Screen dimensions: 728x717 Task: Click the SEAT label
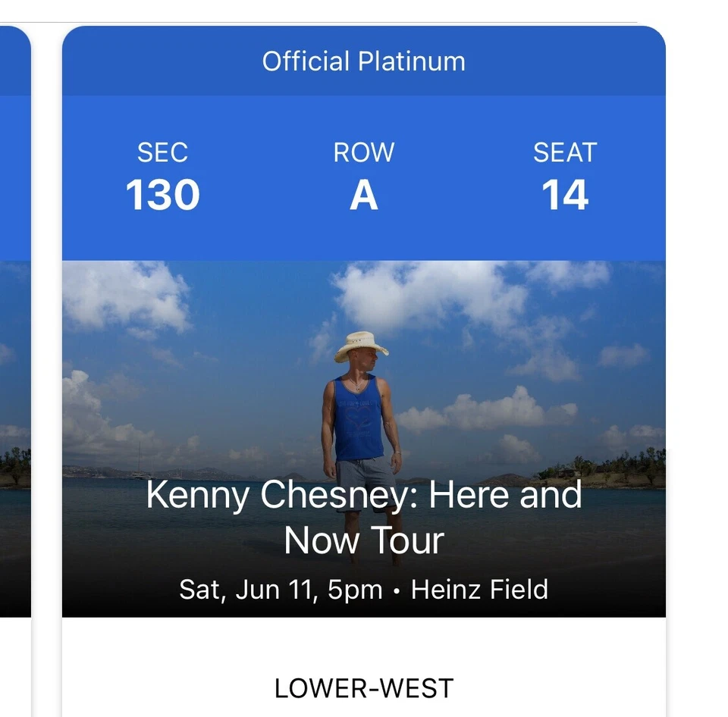(565, 153)
